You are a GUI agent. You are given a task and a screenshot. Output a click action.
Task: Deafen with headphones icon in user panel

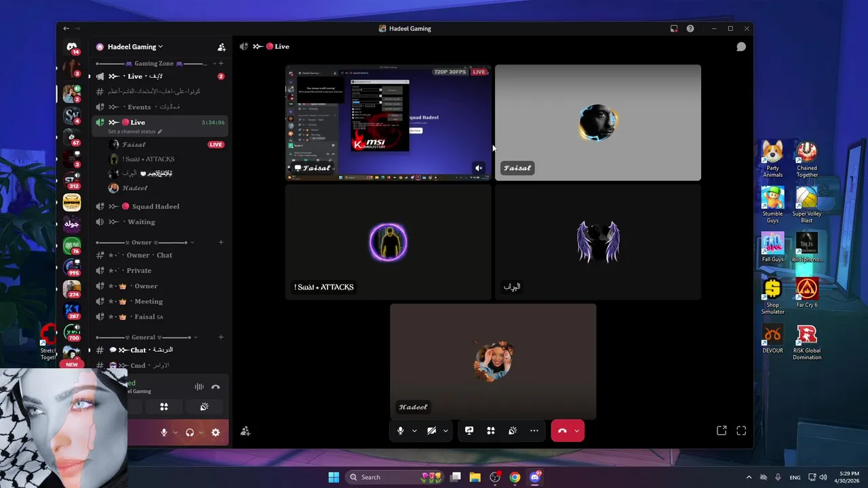coord(189,432)
